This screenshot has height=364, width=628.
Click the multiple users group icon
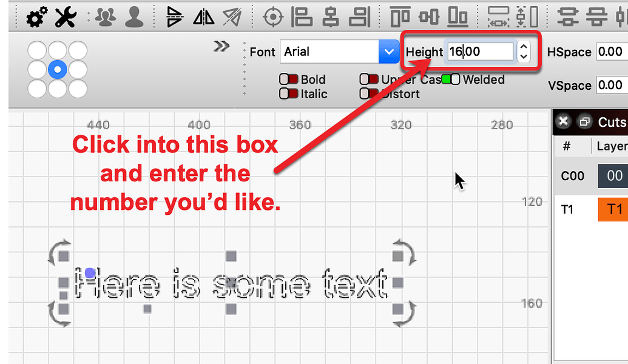104,16
